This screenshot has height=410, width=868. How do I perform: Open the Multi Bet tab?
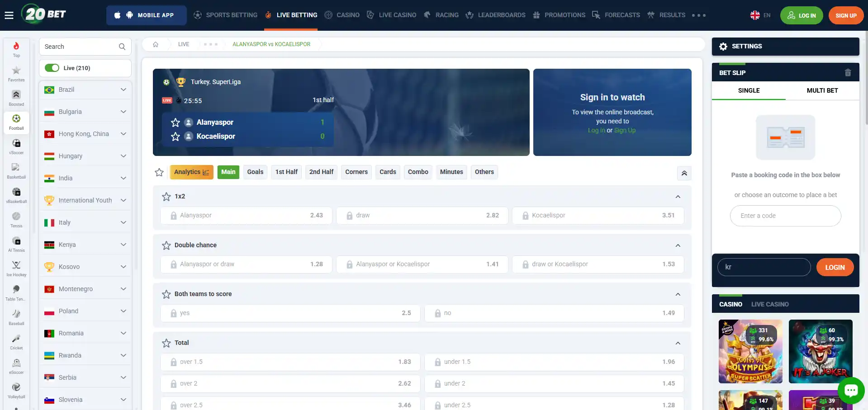click(x=822, y=90)
